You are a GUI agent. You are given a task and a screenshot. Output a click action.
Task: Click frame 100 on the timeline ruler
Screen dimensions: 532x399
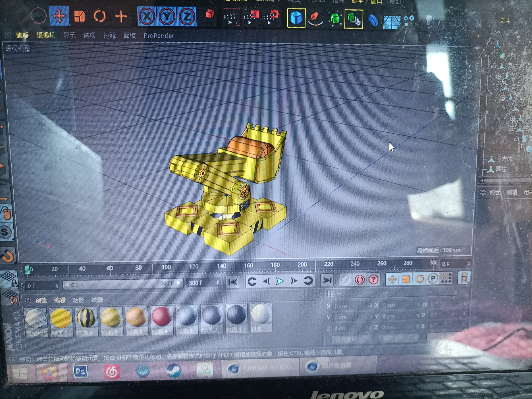pyautogui.click(x=166, y=267)
